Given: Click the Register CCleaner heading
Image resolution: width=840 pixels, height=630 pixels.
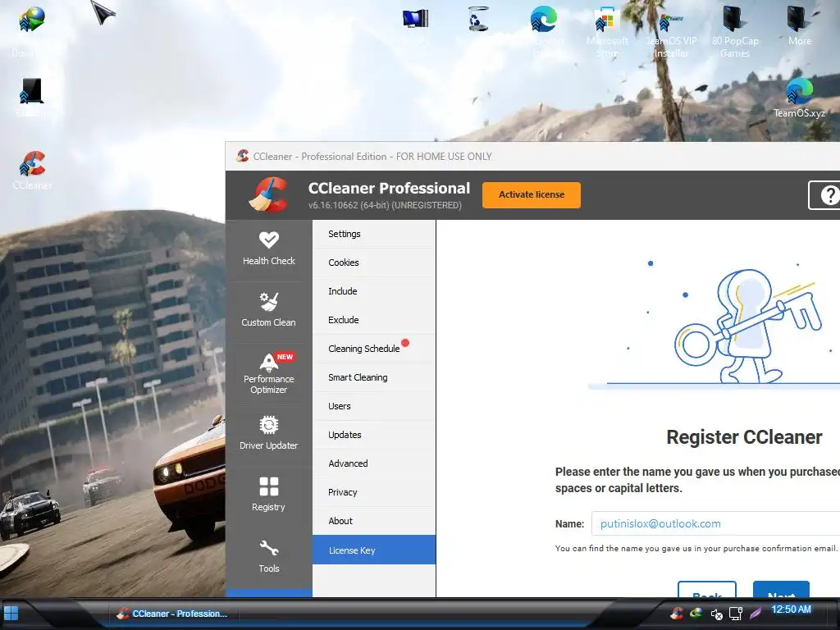Looking at the screenshot, I should [744, 437].
